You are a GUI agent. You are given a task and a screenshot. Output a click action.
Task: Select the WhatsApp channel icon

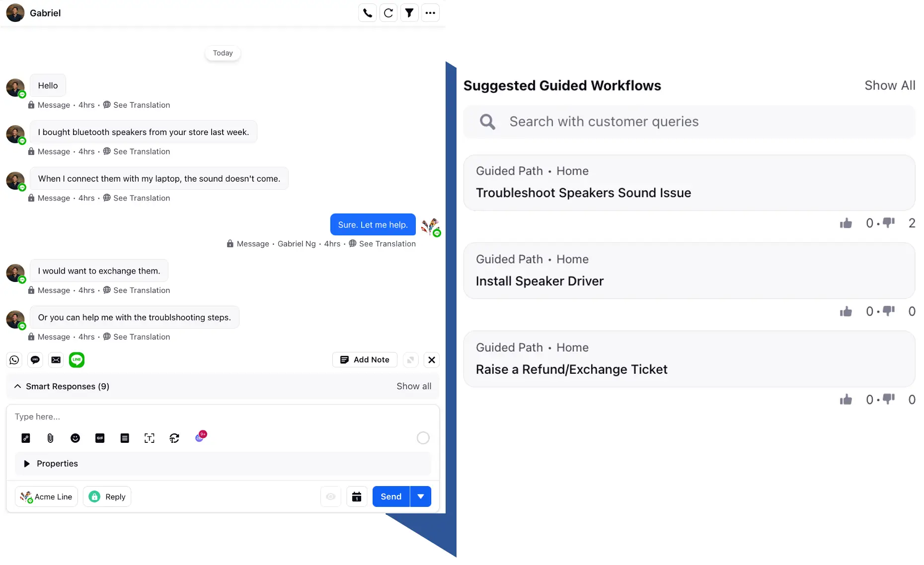(14, 359)
